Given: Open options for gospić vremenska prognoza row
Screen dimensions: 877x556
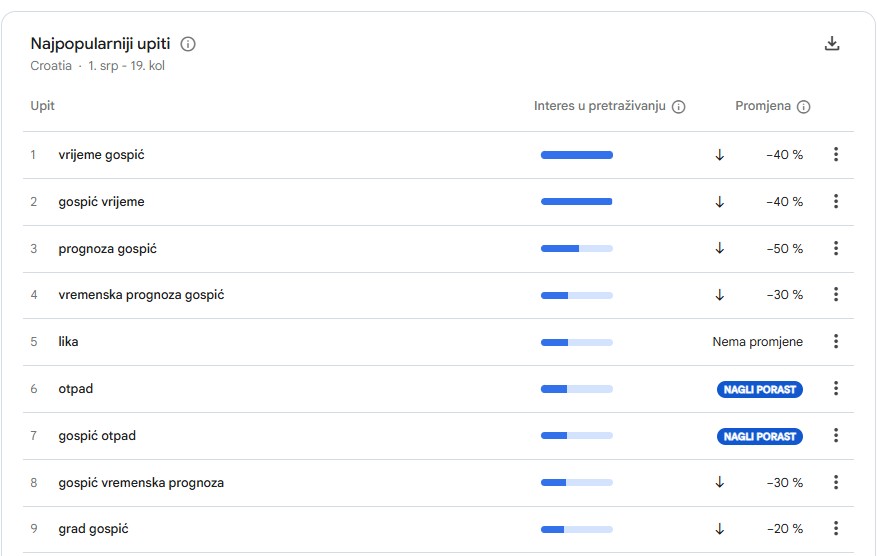Looking at the screenshot, I should click(x=836, y=482).
